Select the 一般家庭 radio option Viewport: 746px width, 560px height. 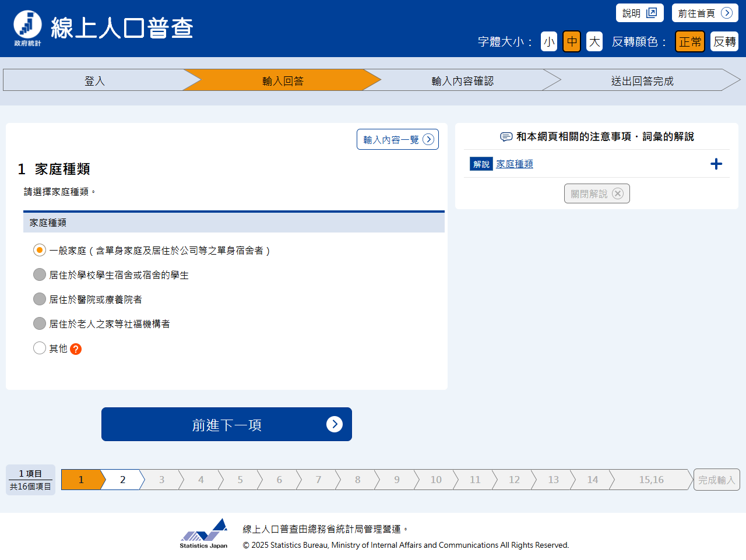[x=40, y=250]
